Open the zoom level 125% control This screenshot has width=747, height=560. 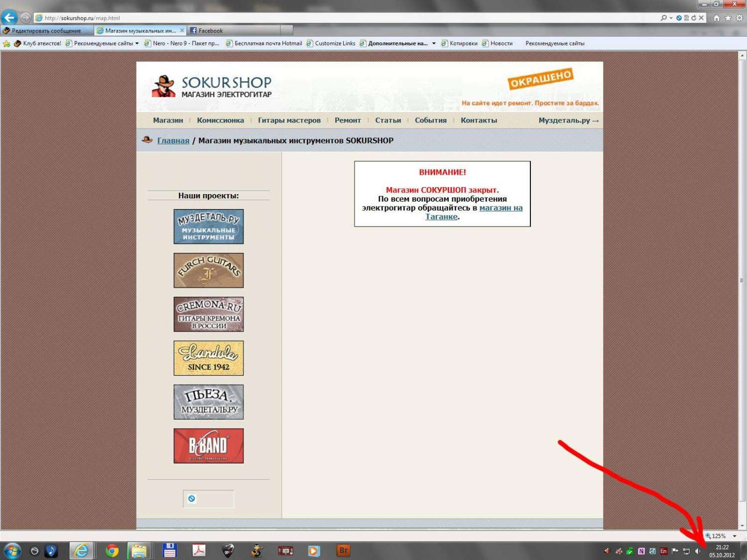[x=716, y=536]
